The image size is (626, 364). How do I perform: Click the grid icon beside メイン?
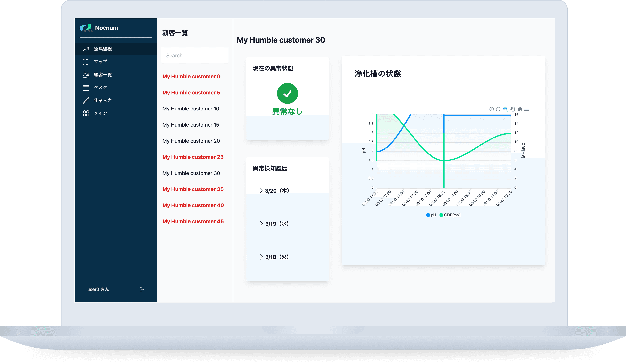[x=86, y=113]
